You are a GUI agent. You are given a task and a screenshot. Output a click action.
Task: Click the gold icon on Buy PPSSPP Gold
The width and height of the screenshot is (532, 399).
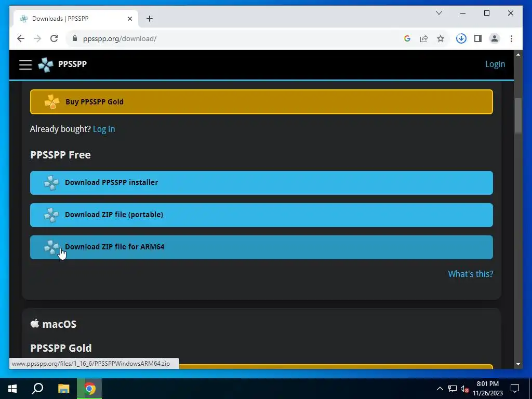(x=52, y=102)
